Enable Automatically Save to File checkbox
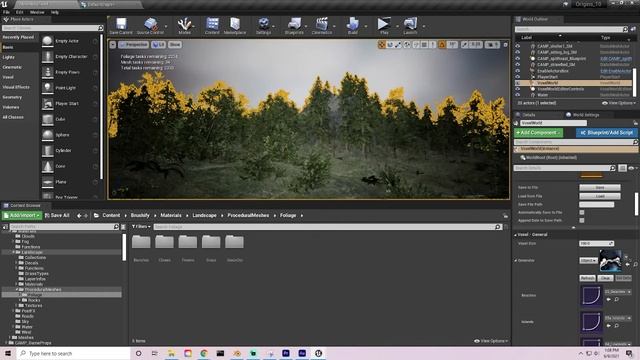 pos(582,213)
